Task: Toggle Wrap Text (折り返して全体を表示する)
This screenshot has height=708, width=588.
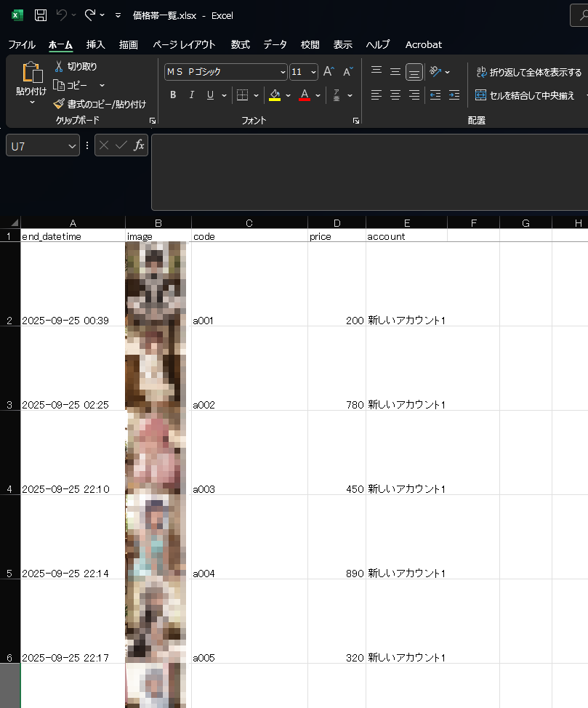Action: tap(528, 73)
